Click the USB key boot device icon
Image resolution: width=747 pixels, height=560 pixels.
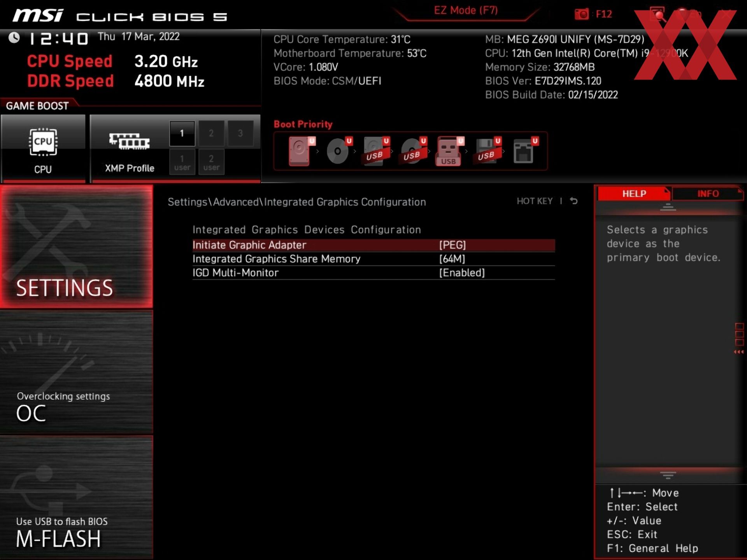point(450,151)
